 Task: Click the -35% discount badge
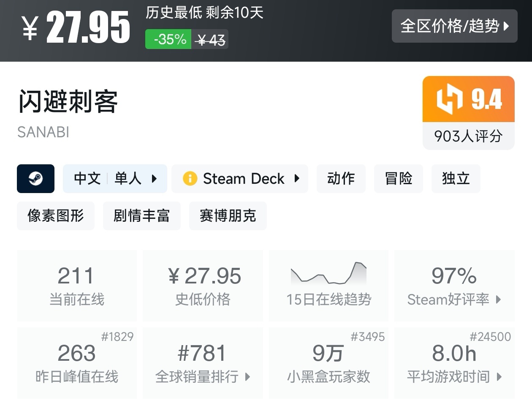point(168,39)
